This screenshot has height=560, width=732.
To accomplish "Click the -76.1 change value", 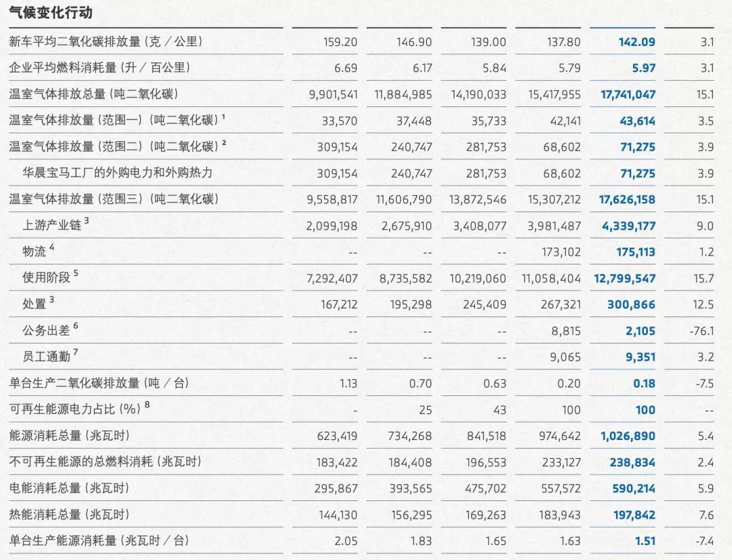I will [x=701, y=331].
